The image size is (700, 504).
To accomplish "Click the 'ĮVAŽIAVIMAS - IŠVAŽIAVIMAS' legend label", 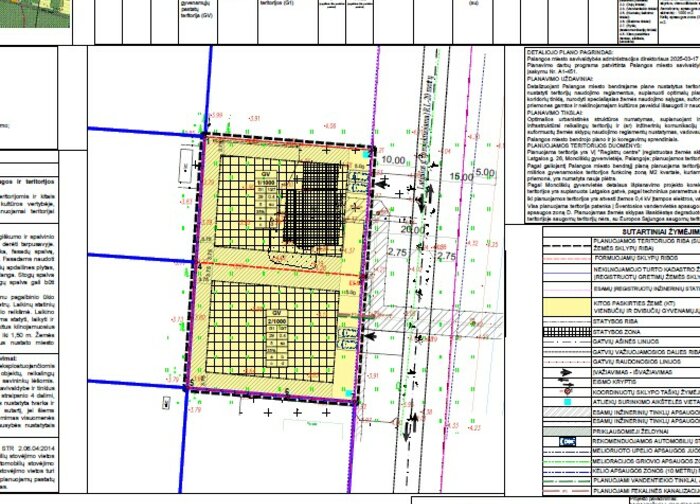I will (x=632, y=372).
